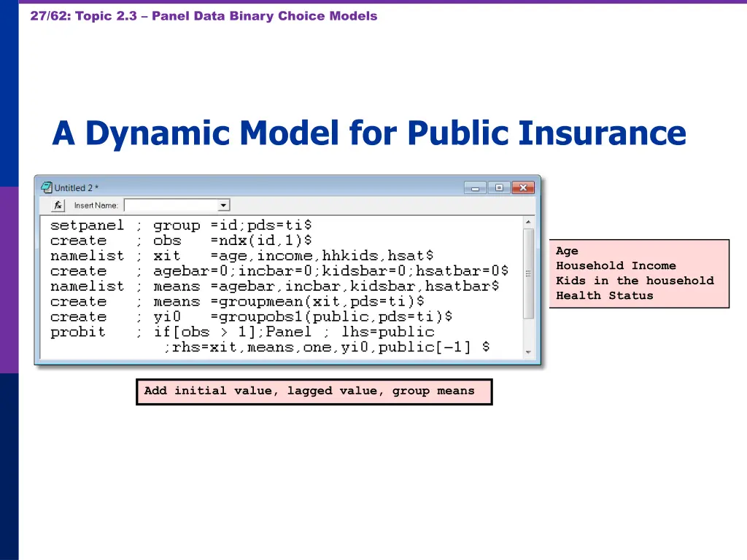Screen dimensions: 747x560
Task: Close the Untitled 2 editor window
Action: tap(523, 187)
